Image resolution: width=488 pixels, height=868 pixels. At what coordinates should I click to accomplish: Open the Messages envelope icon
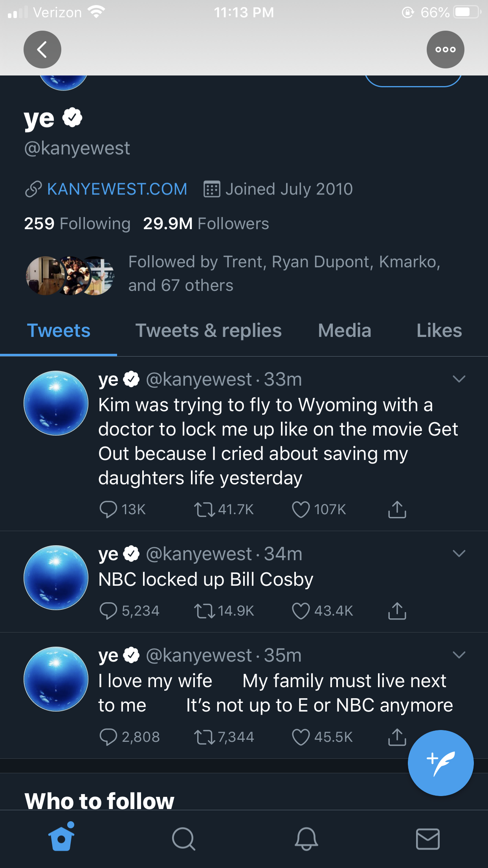click(427, 839)
